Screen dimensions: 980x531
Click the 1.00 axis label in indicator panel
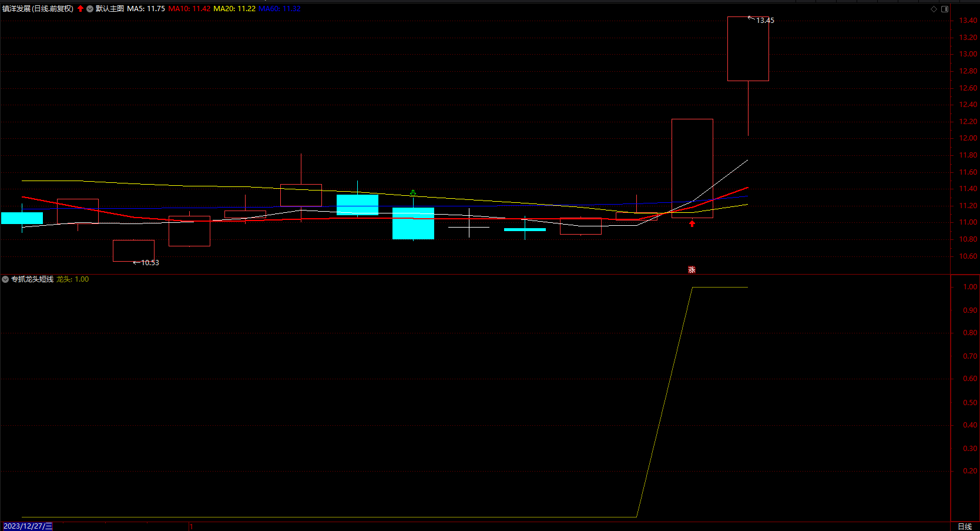click(970, 287)
